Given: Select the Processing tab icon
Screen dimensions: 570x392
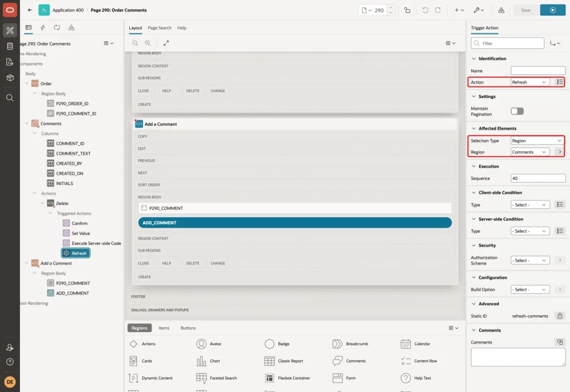Looking at the screenshot, I should (57, 28).
